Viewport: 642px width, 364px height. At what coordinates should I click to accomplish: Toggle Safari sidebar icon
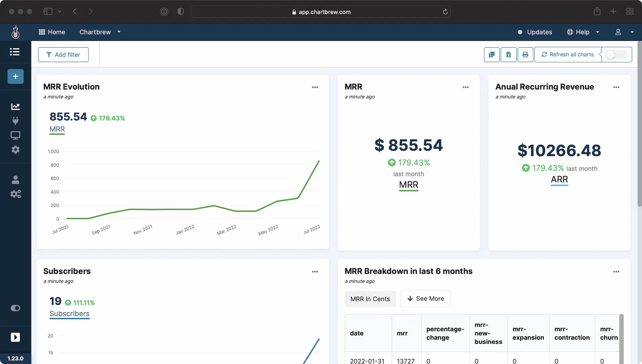coord(48,11)
